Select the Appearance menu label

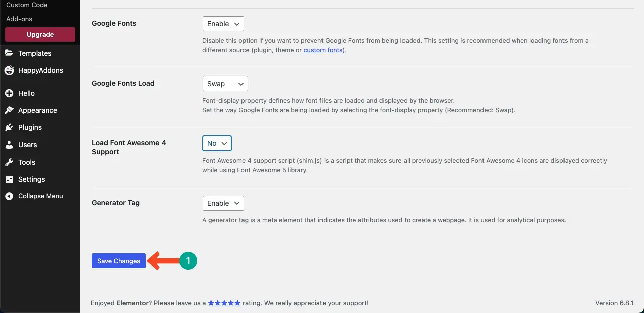pyautogui.click(x=38, y=110)
